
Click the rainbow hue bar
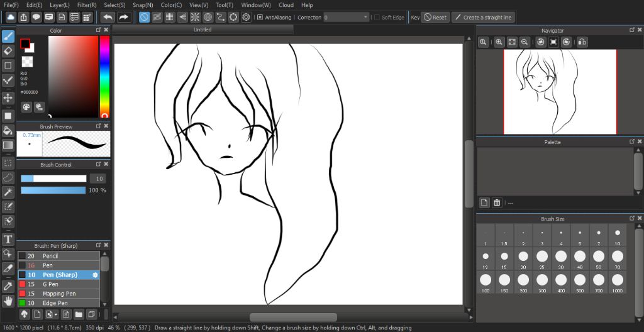[105, 77]
